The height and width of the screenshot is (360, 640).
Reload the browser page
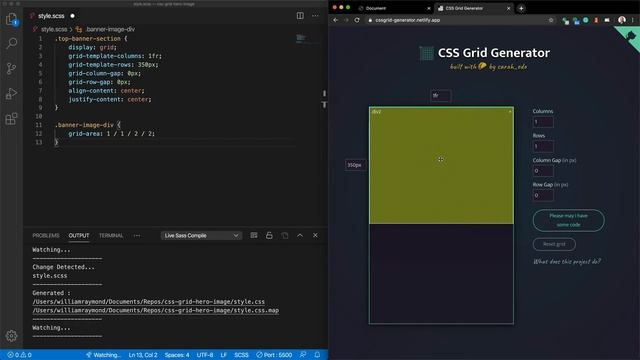coord(357,20)
